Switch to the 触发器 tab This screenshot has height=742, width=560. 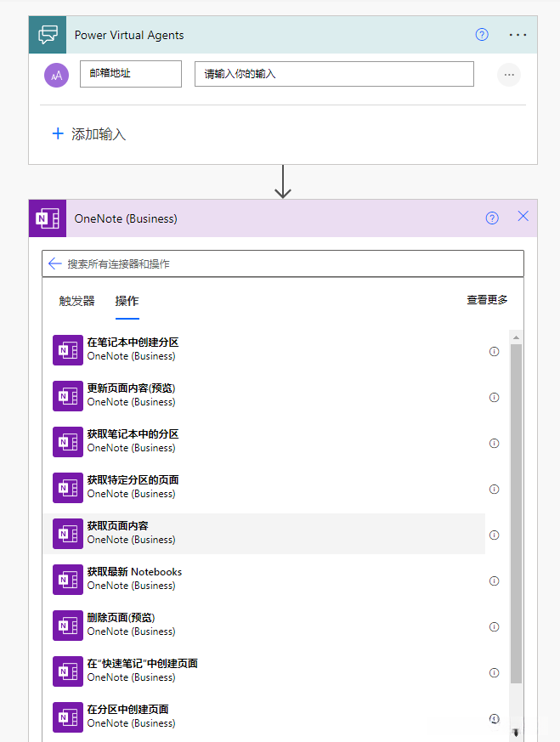76,301
